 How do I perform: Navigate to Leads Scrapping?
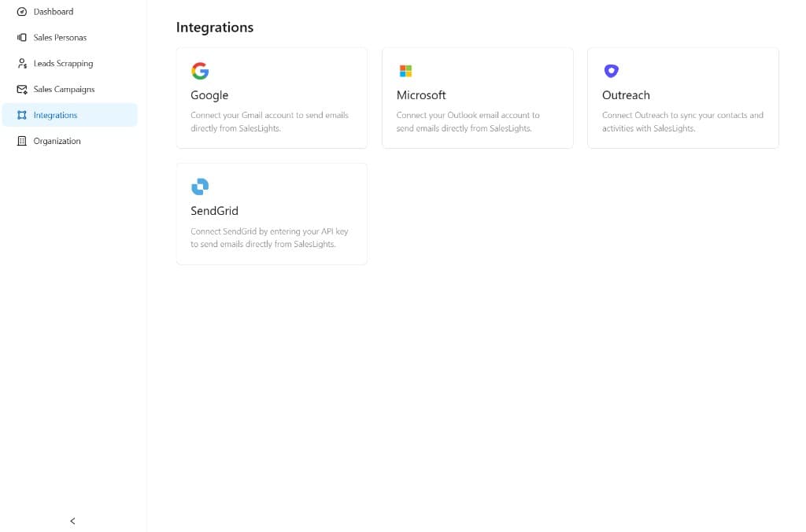(63, 64)
